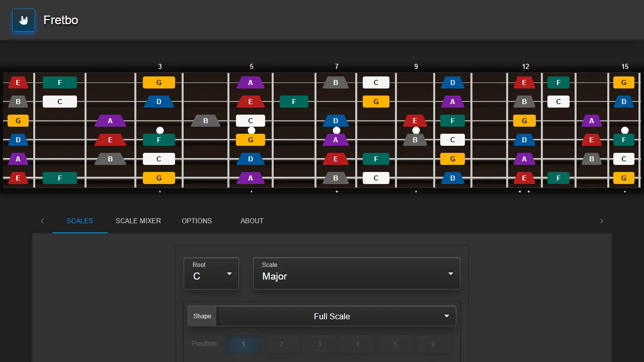Select Position 5 button

395,344
